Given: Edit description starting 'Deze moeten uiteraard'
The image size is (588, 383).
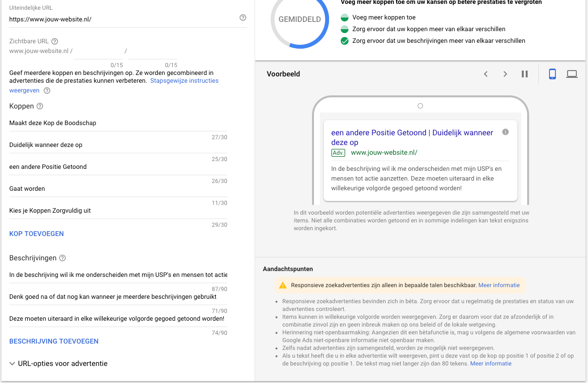Looking at the screenshot, I should point(118,319).
